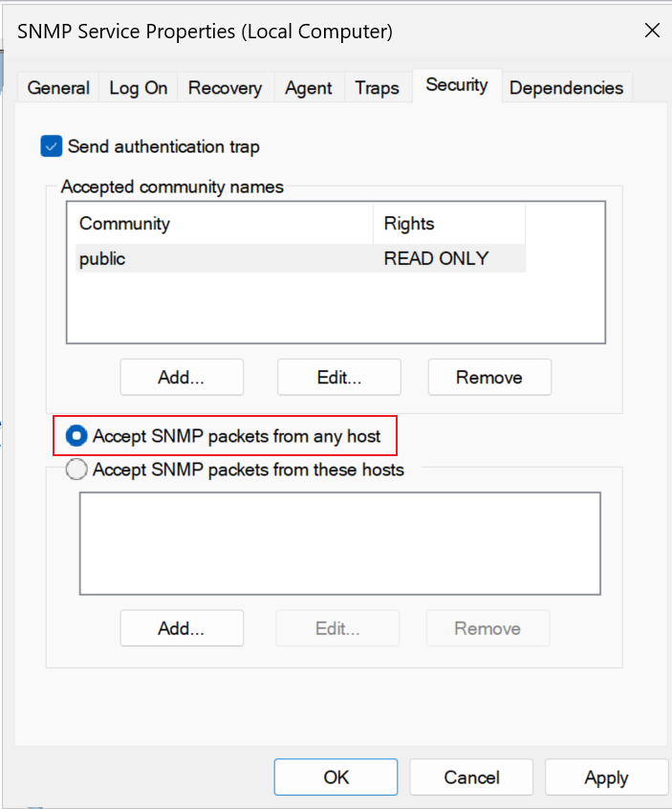This screenshot has width=672, height=809.
Task: Switch to the General tab
Action: (58, 88)
